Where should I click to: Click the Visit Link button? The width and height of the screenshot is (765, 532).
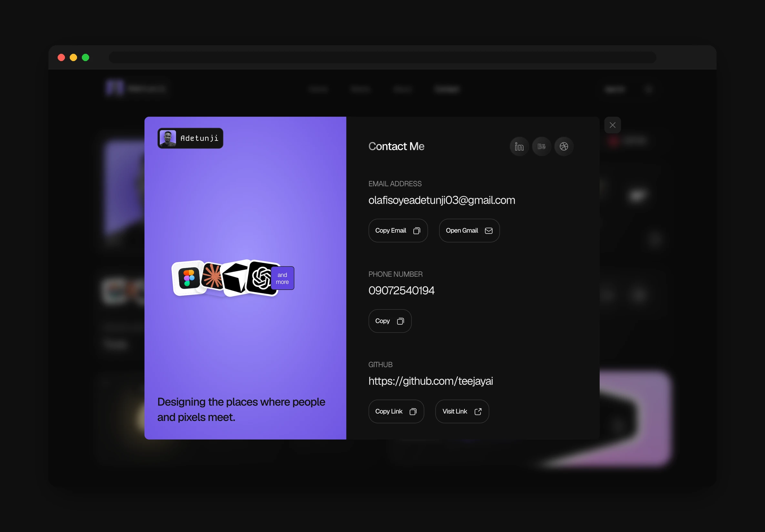[x=462, y=411]
